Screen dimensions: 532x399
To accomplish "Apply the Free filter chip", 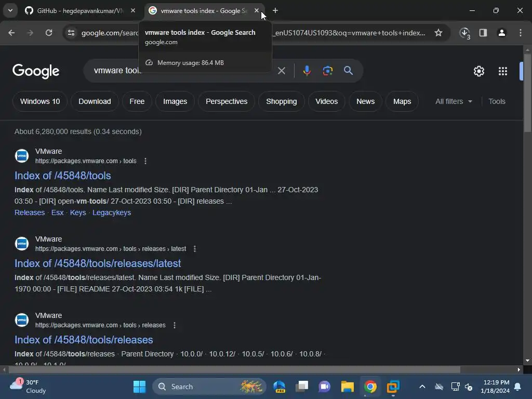I will click(137, 101).
